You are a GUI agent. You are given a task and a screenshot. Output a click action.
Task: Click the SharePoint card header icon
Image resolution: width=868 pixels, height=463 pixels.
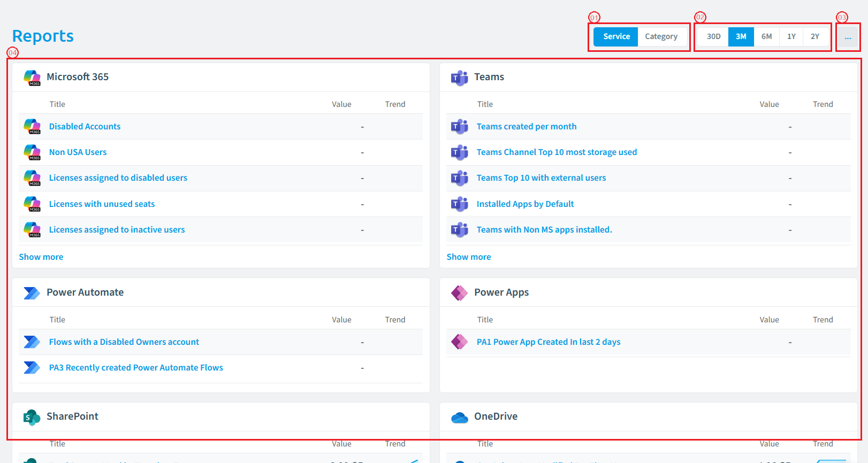click(x=32, y=417)
